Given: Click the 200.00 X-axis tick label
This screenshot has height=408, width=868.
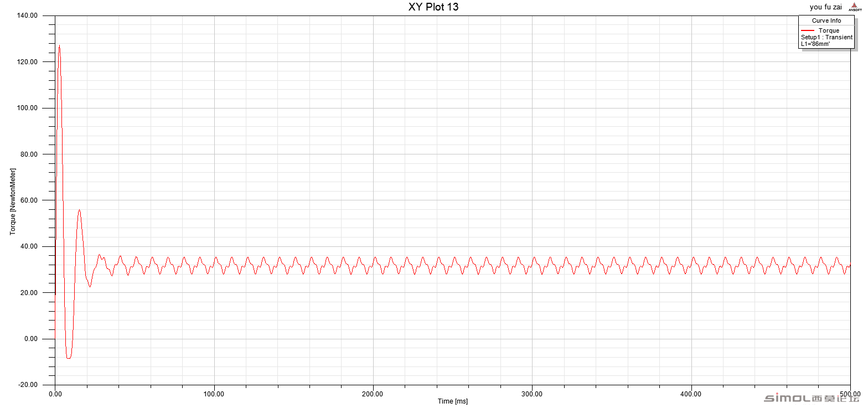Looking at the screenshot, I should coord(373,394).
